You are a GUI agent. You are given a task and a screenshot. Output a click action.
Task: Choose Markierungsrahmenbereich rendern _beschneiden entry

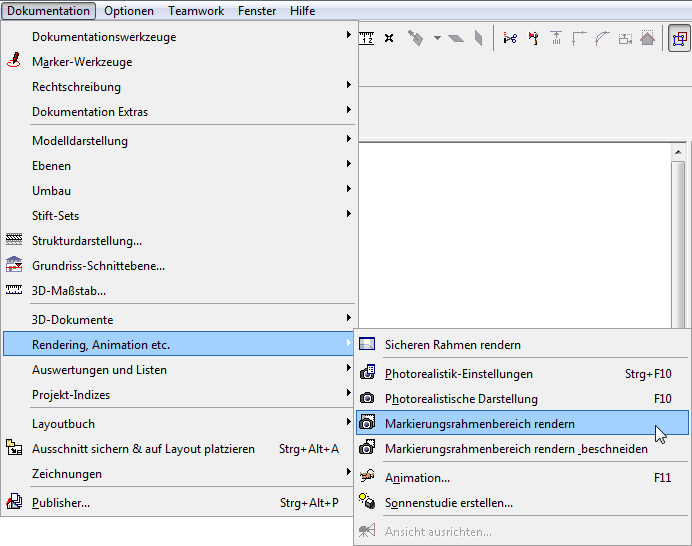[522, 448]
